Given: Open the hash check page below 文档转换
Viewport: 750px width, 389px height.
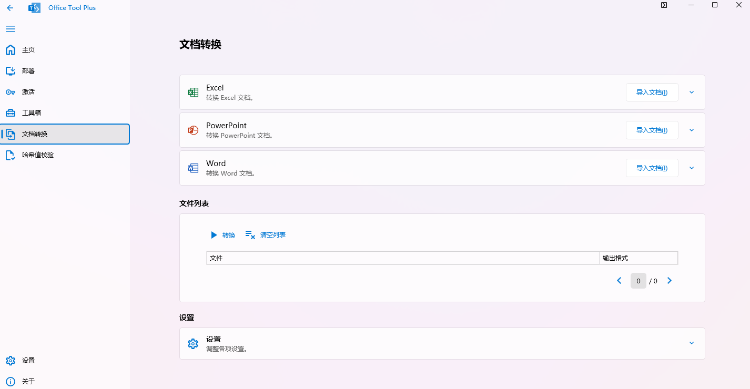Looking at the screenshot, I should (65, 155).
